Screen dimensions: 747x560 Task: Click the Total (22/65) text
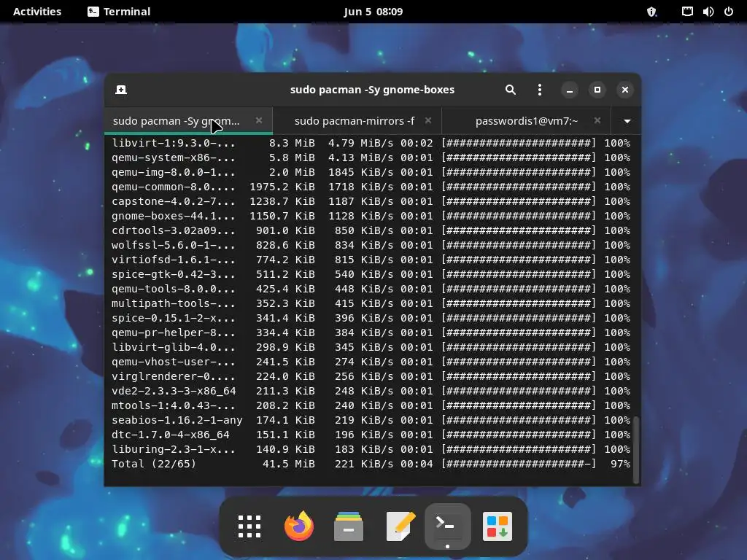pos(154,464)
